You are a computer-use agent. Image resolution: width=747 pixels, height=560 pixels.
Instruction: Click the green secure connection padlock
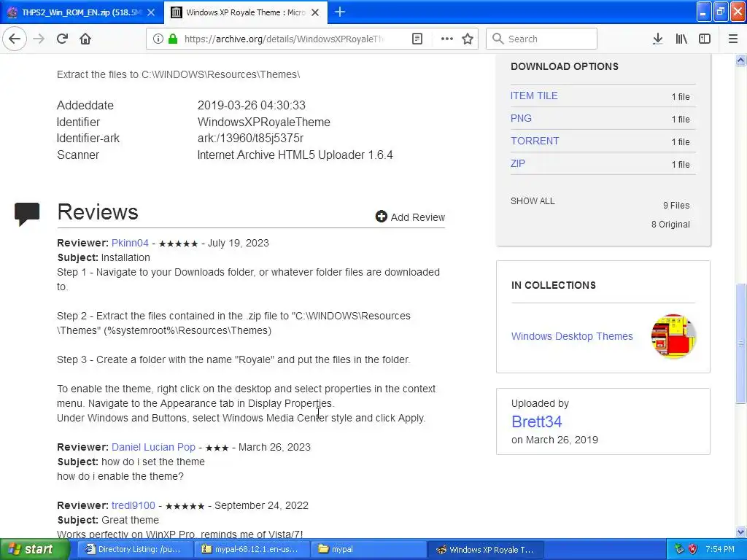[172, 39]
